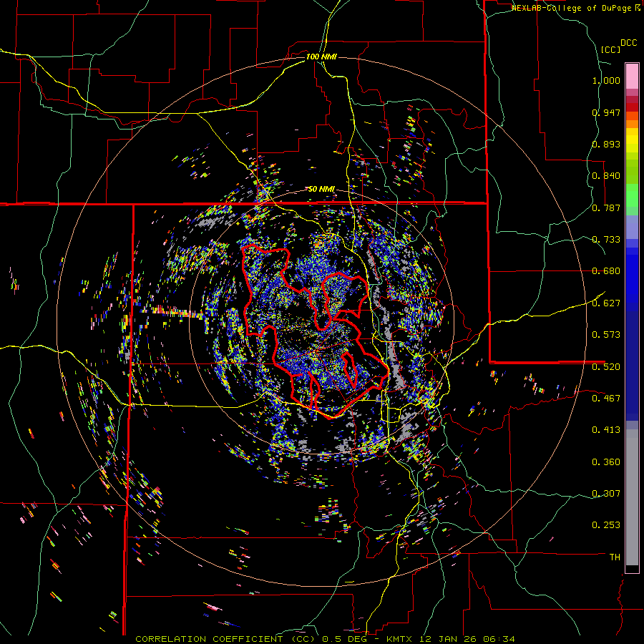Select the 0.253 legend value
Image resolution: width=644 pixels, height=644 pixels.
click(606, 525)
